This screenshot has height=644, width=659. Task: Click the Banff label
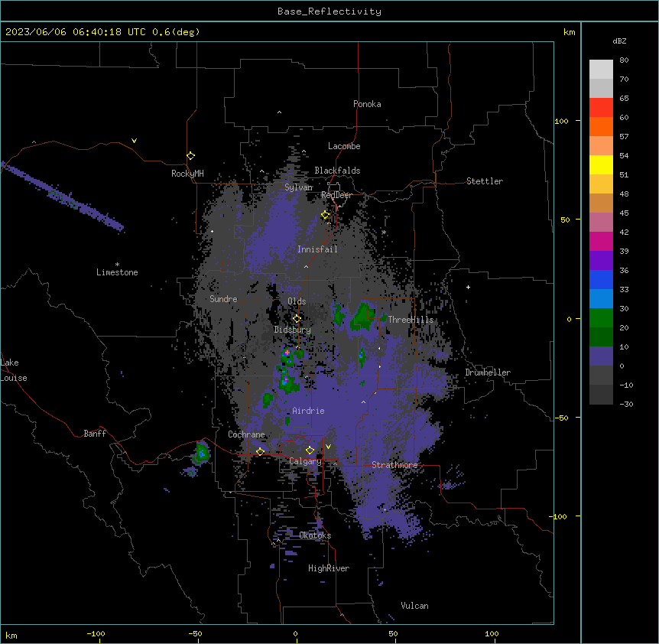[x=95, y=434]
